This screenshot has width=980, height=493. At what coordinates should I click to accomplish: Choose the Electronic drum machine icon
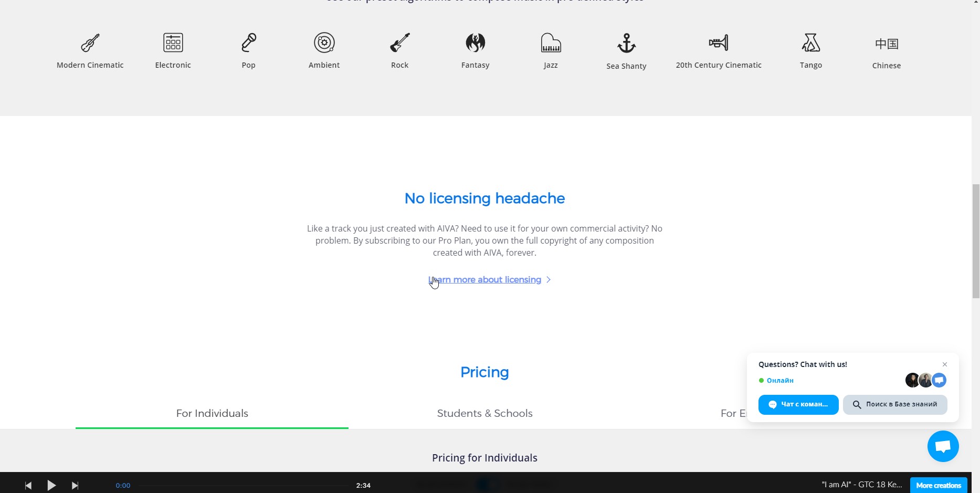click(x=173, y=43)
